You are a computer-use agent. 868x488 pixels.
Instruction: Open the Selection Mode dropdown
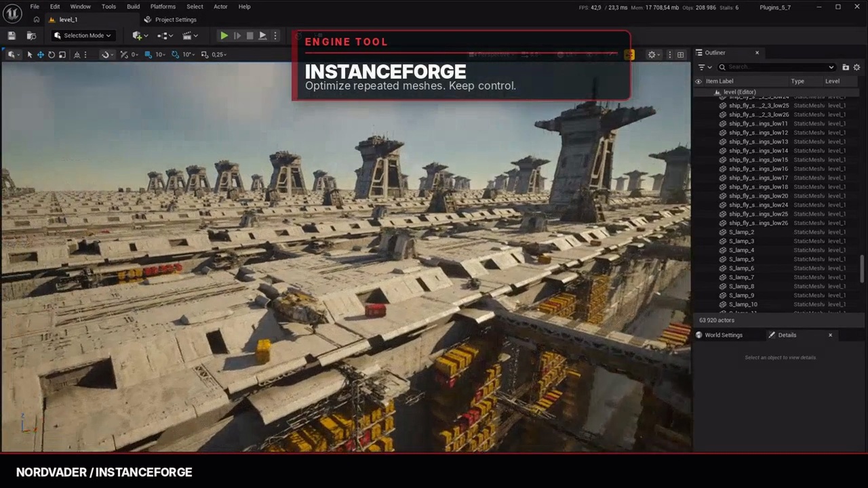82,36
